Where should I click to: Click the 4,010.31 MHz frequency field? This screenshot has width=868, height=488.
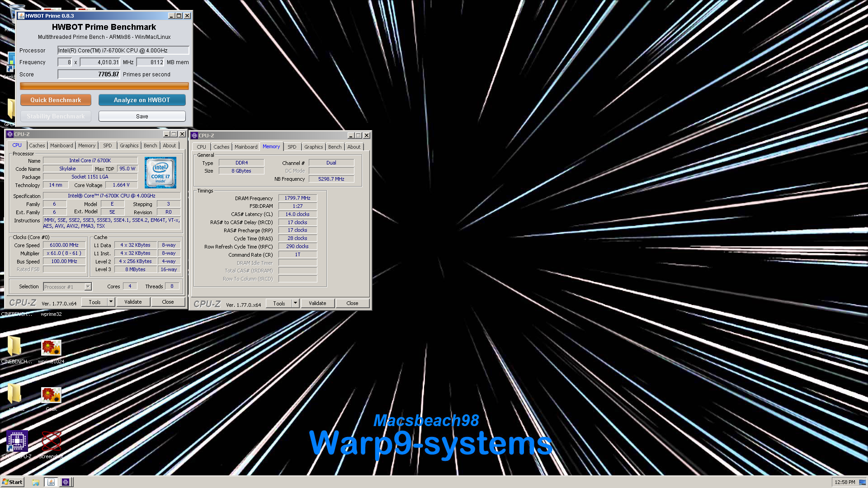(100, 62)
